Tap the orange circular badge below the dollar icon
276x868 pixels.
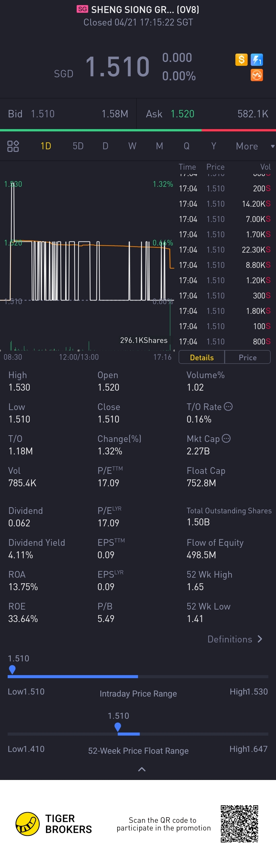[257, 75]
